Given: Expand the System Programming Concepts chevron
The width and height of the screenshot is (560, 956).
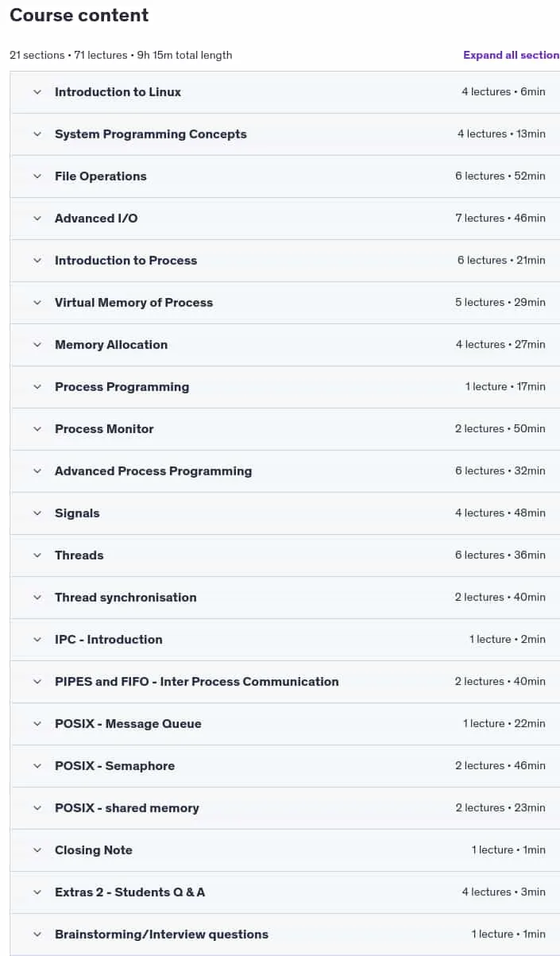Looking at the screenshot, I should coord(37,134).
